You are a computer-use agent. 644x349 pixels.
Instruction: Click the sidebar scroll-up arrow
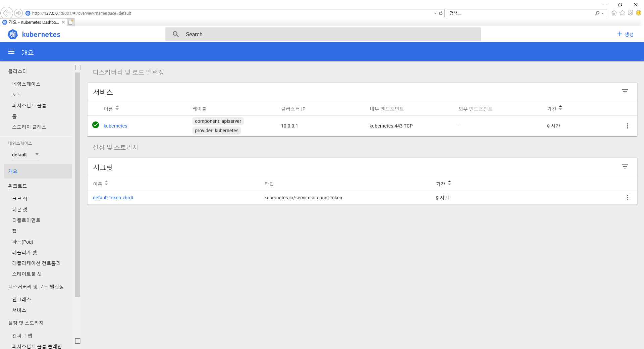click(78, 67)
